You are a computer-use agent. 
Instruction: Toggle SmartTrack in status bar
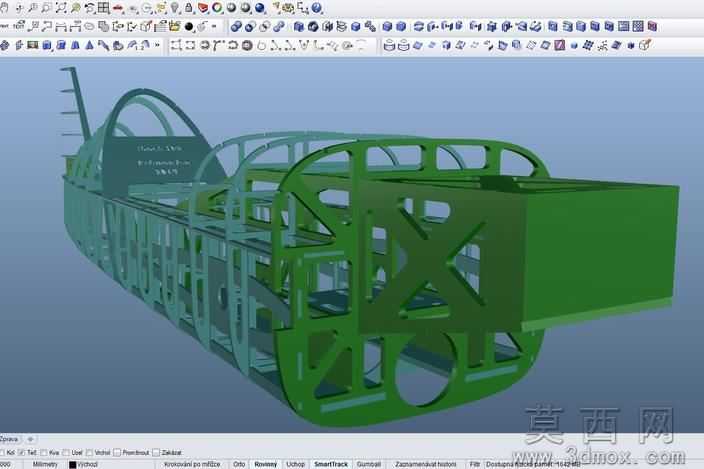pos(331,464)
